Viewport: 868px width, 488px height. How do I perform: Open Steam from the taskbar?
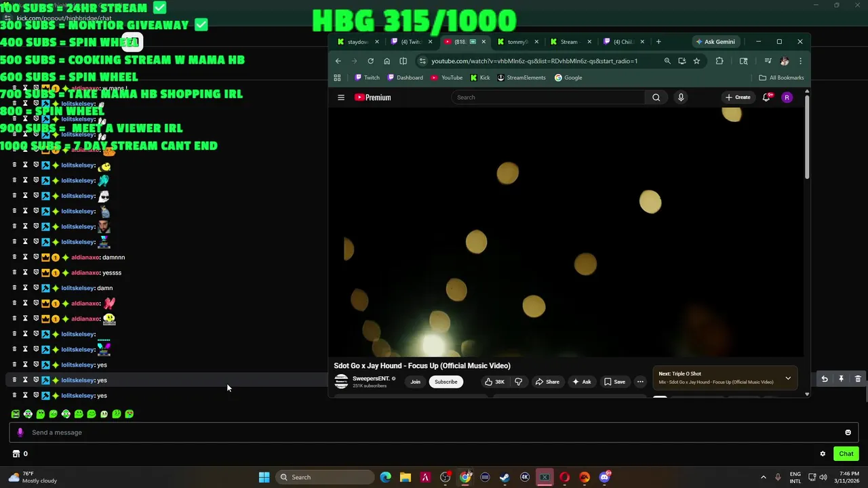505,477
